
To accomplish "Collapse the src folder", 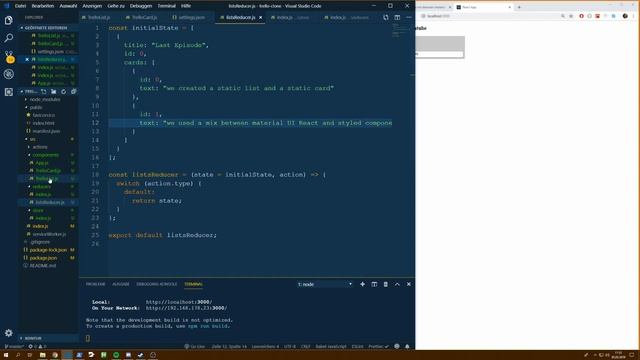I will click(x=32, y=139).
